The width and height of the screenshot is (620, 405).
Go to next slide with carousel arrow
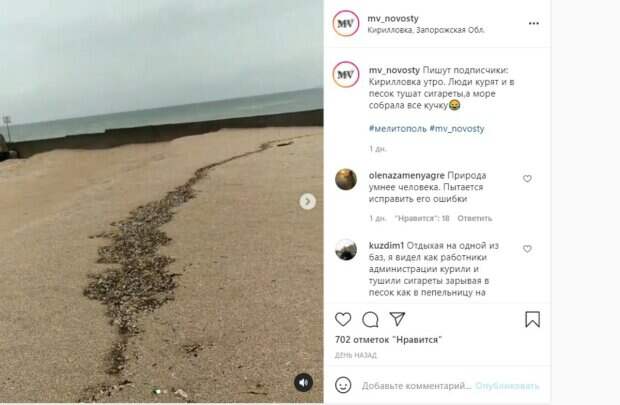click(307, 202)
